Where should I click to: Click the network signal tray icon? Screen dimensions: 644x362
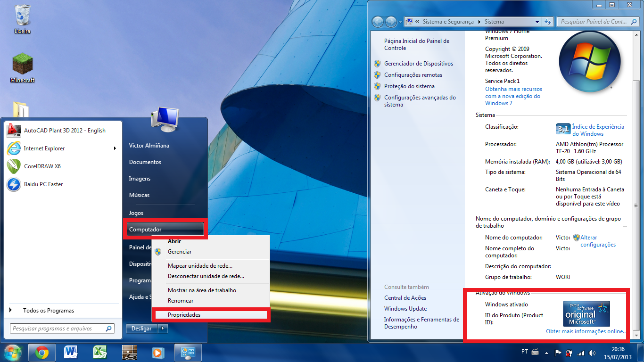tap(580, 353)
